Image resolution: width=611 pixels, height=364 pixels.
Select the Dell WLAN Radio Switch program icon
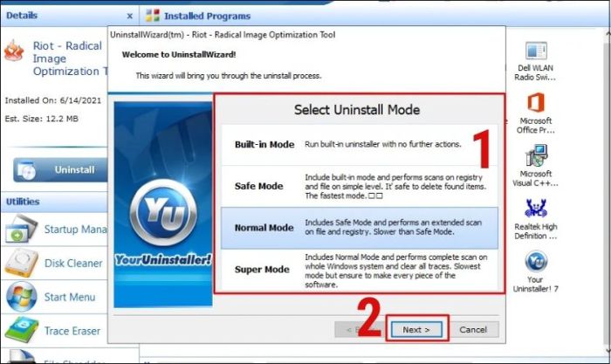point(536,51)
